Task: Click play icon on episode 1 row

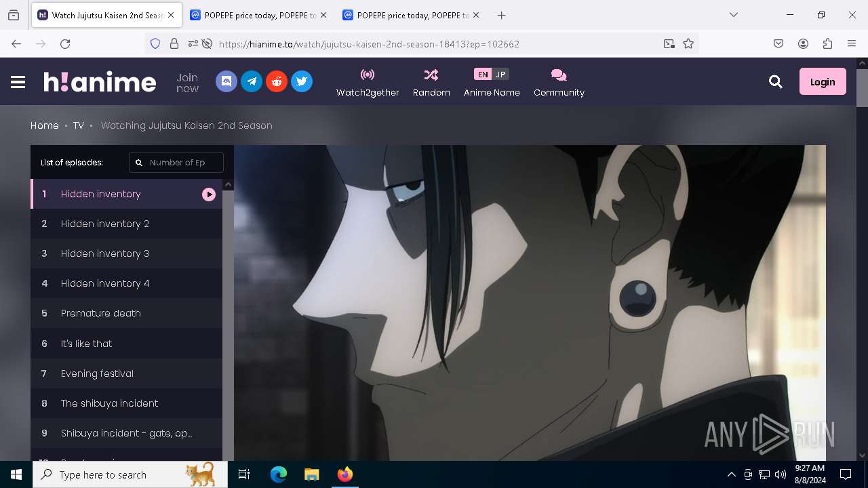Action: [x=209, y=195]
